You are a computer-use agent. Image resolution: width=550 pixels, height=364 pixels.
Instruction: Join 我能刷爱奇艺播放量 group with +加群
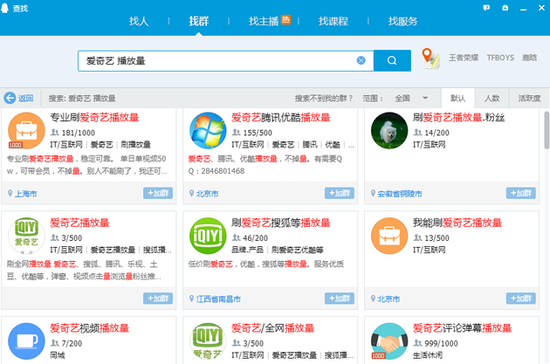click(521, 298)
